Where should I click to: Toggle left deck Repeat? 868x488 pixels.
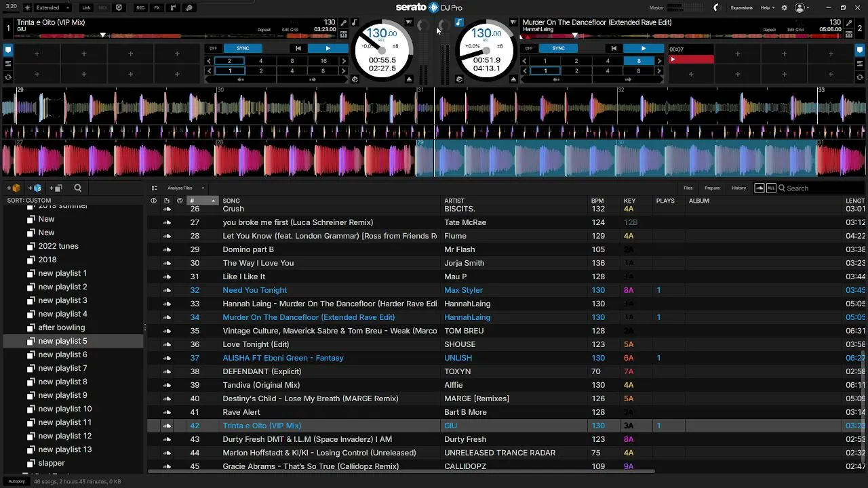pos(264,30)
